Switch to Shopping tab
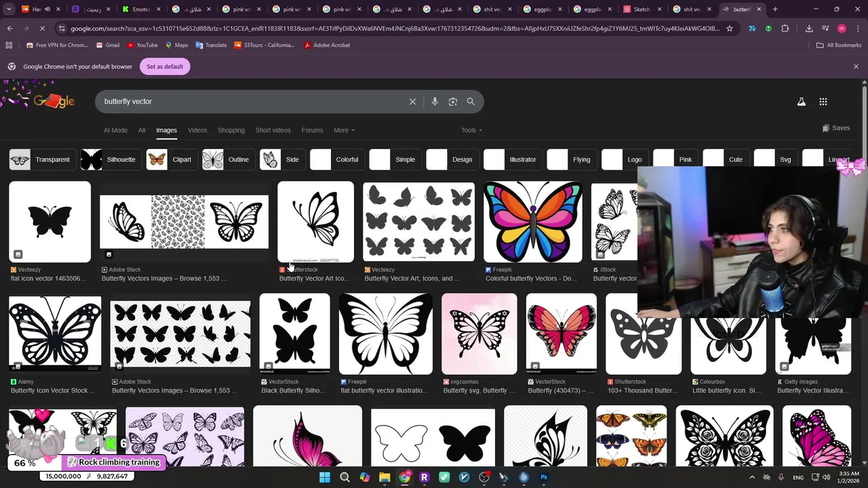Viewport: 868px width, 488px height. coord(231,130)
